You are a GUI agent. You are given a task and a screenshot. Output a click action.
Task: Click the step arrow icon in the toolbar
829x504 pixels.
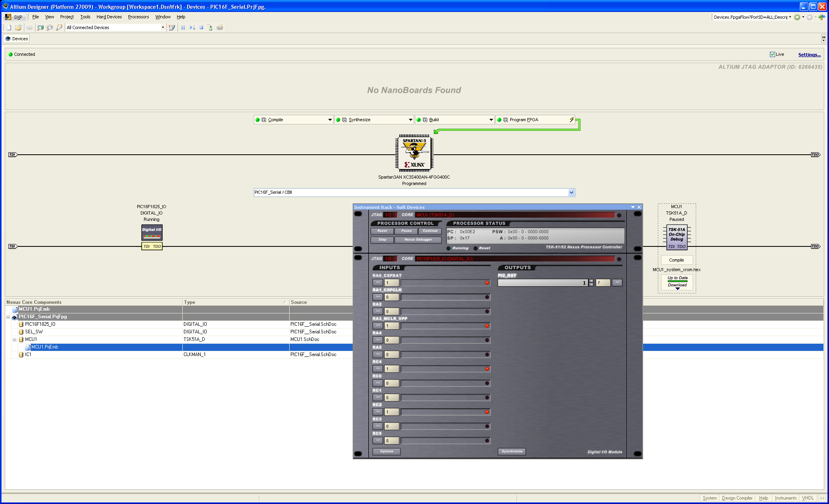192,28
